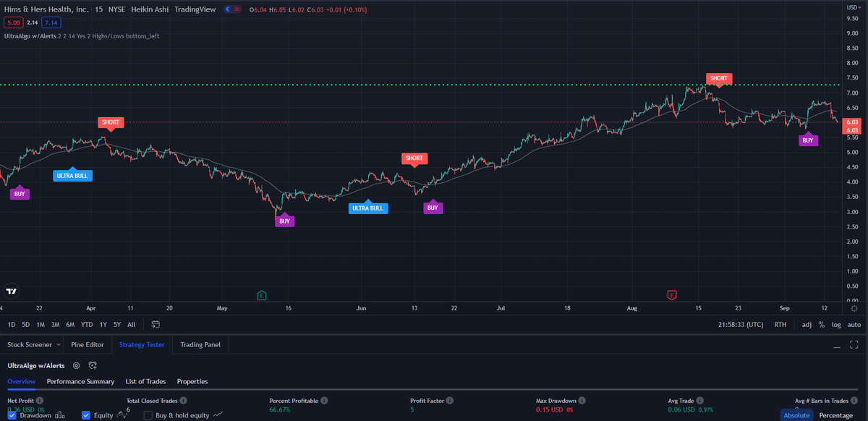Switch values to Percentage
868x421 pixels.
pos(836,415)
